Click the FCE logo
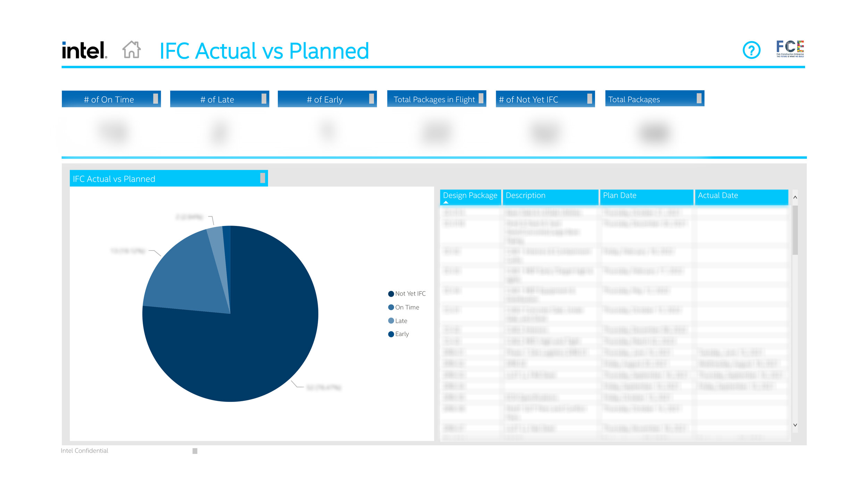Screen dimensions: 868x488 pos(790,49)
